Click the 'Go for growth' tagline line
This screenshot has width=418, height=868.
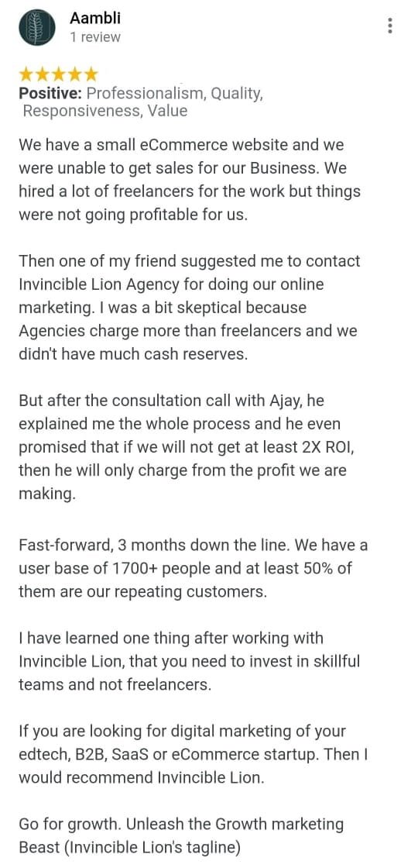pyautogui.click(x=181, y=824)
